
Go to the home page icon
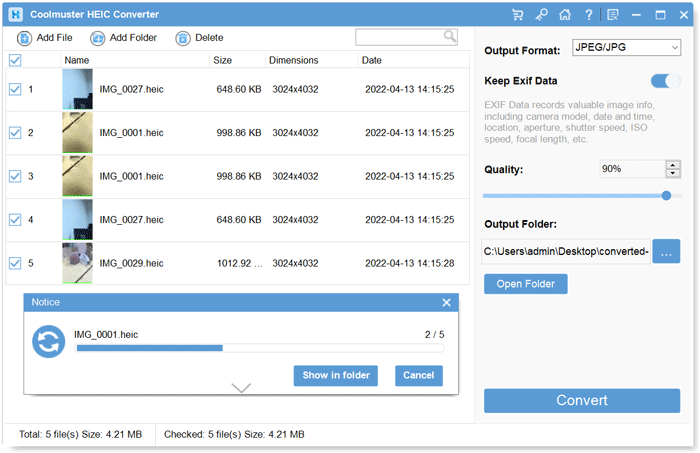tap(565, 15)
